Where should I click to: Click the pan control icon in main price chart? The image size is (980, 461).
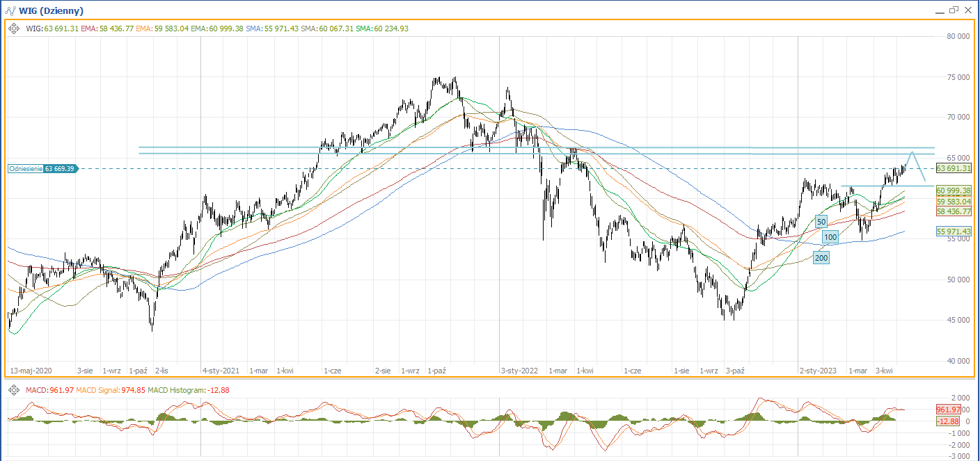click(14, 29)
